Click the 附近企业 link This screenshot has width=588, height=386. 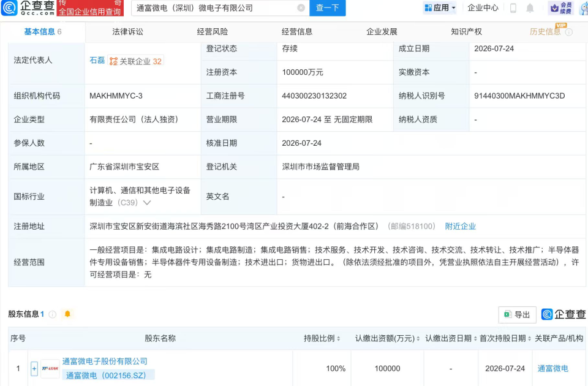(460, 227)
